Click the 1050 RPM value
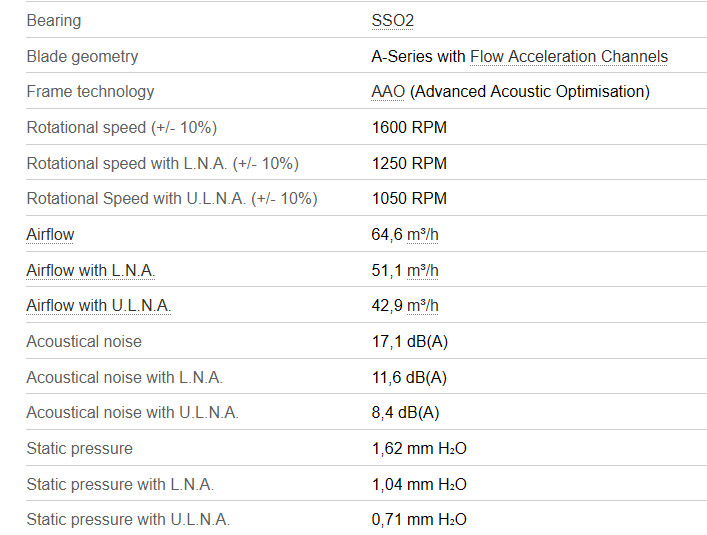Screen dimensions: 707x535 pyautogui.click(x=409, y=198)
